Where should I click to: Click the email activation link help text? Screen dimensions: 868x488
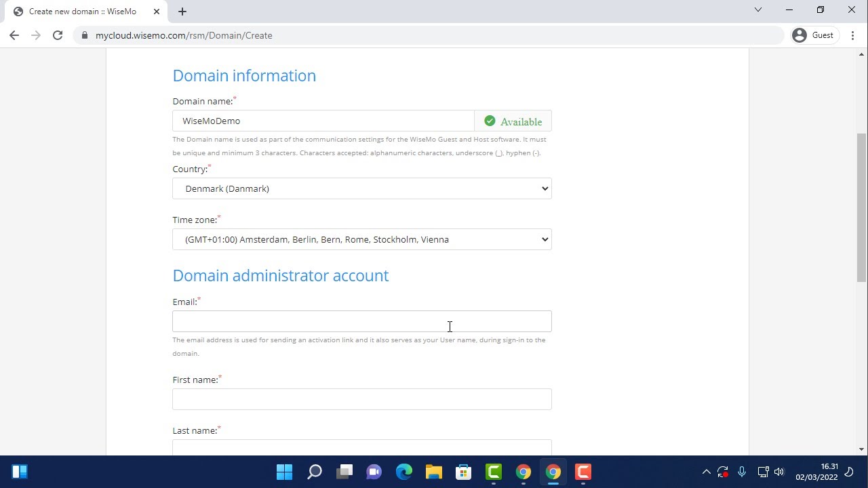point(359,346)
